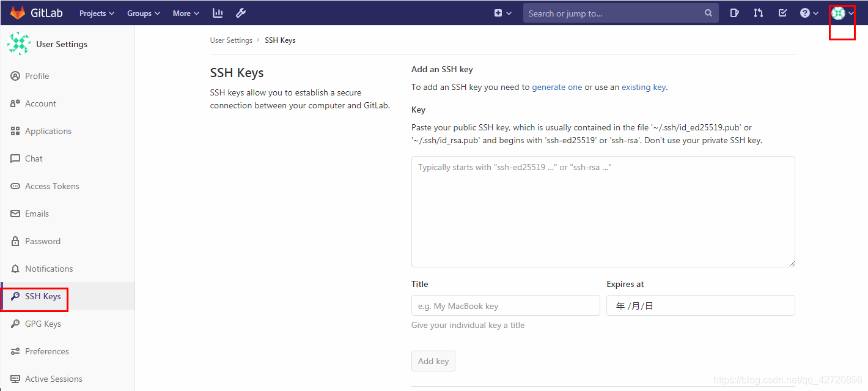
Task: Open the user avatar dropdown menu
Action: (x=839, y=12)
